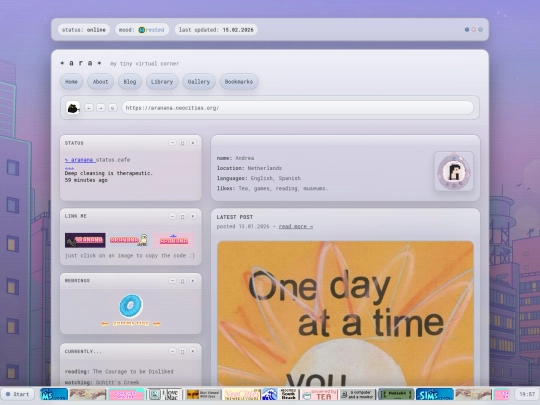Open the Library page

[x=162, y=82]
